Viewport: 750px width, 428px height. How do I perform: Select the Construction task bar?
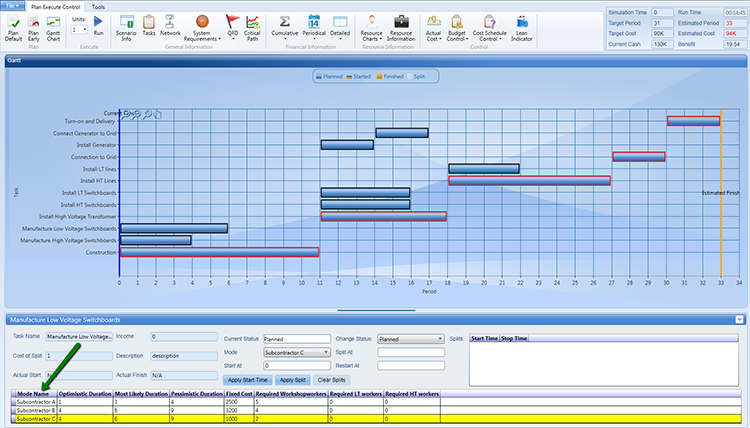click(220, 252)
